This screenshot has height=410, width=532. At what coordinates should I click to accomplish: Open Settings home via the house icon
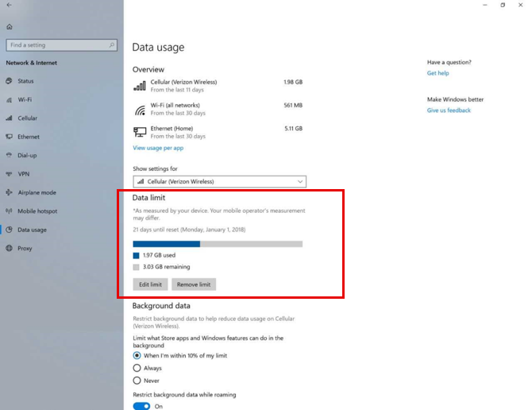pyautogui.click(x=10, y=26)
